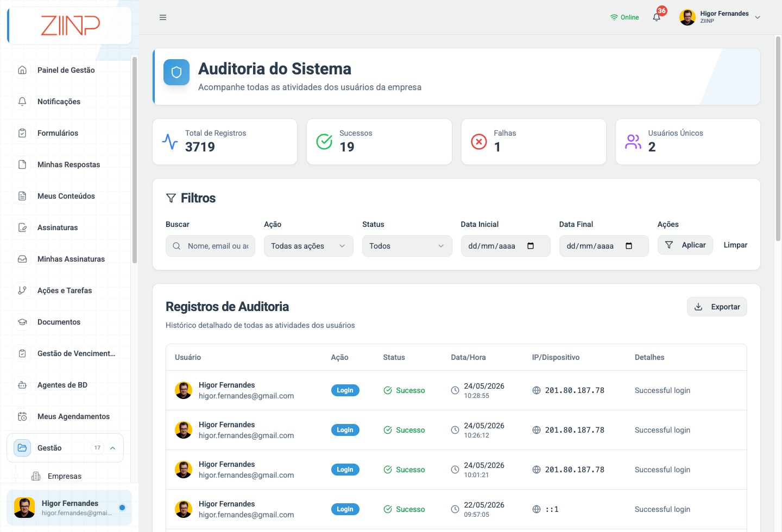Viewport: 782px width, 532px height.
Task: Open the notifications bell with badge 36
Action: (657, 17)
